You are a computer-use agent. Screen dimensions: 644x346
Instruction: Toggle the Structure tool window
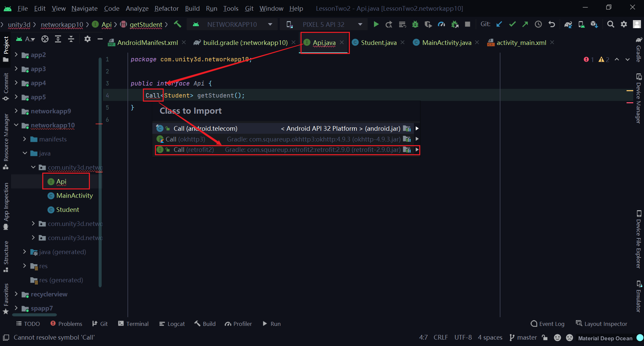tap(6, 256)
